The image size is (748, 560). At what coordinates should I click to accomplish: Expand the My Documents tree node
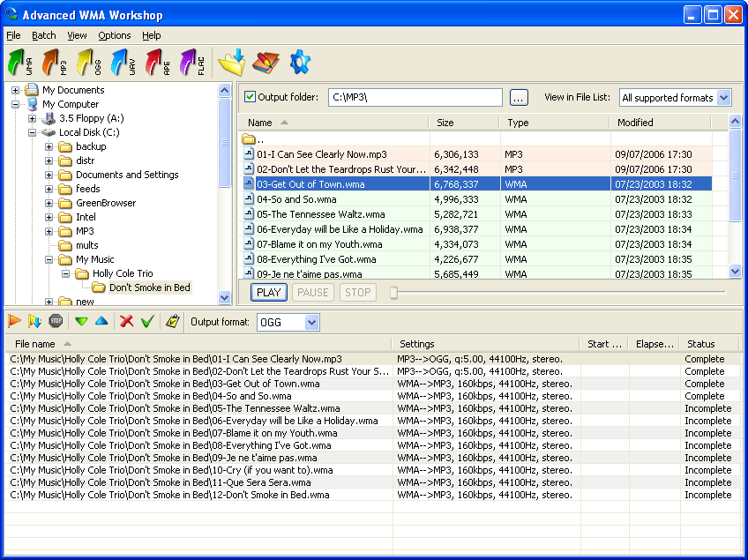click(15, 90)
